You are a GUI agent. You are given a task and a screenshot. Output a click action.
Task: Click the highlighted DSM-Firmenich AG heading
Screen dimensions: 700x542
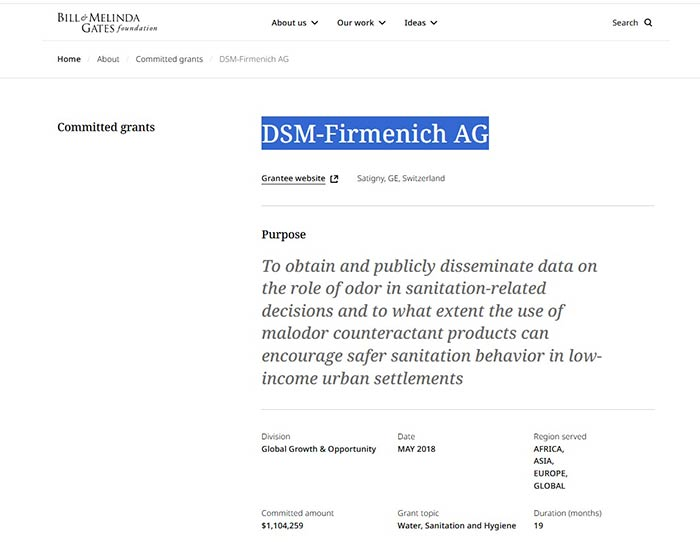tap(375, 133)
